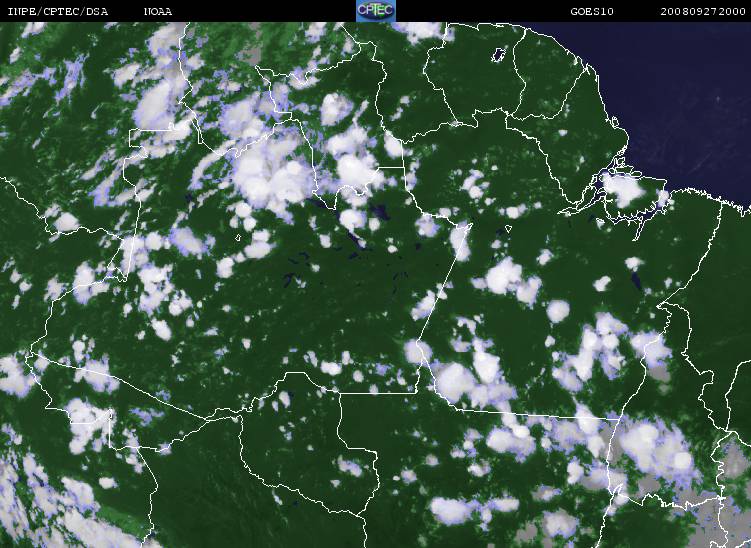Click the bright cloud at river mouth
This screenshot has width=751, height=548.
coord(623,188)
